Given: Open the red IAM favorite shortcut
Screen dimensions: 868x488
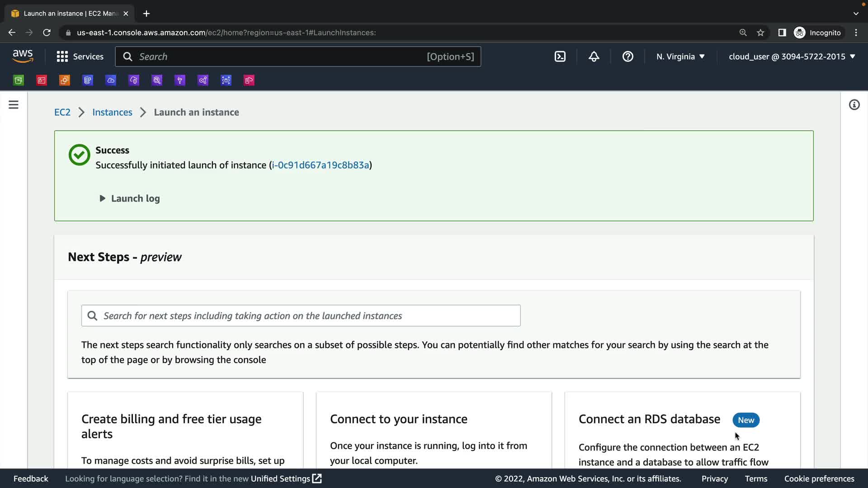Looking at the screenshot, I should [42, 80].
